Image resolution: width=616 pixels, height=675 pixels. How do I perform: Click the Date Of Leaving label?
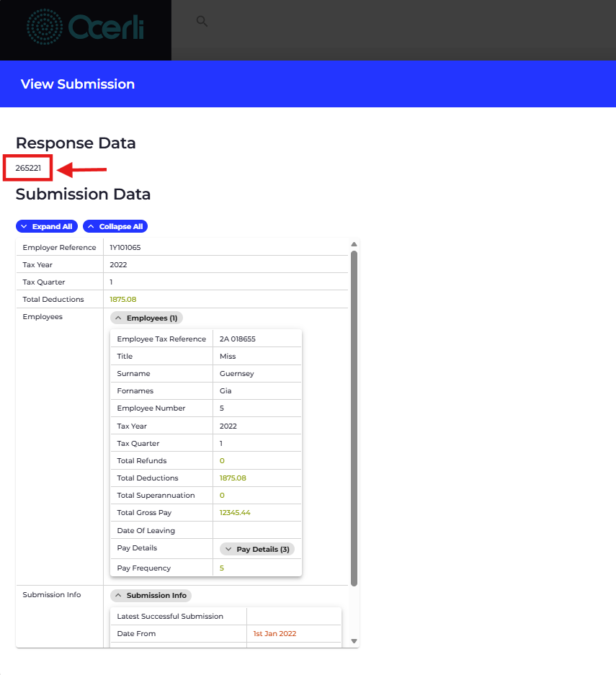(x=146, y=531)
